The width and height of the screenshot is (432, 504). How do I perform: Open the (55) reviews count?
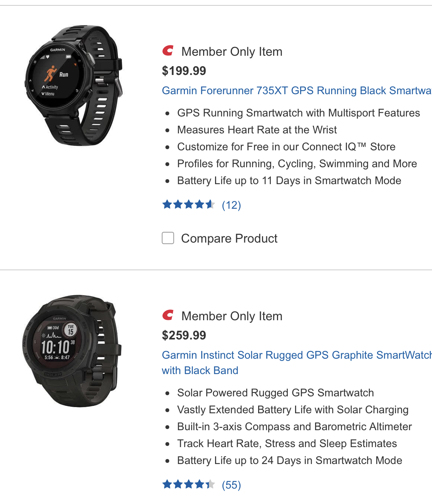pyautogui.click(x=231, y=485)
